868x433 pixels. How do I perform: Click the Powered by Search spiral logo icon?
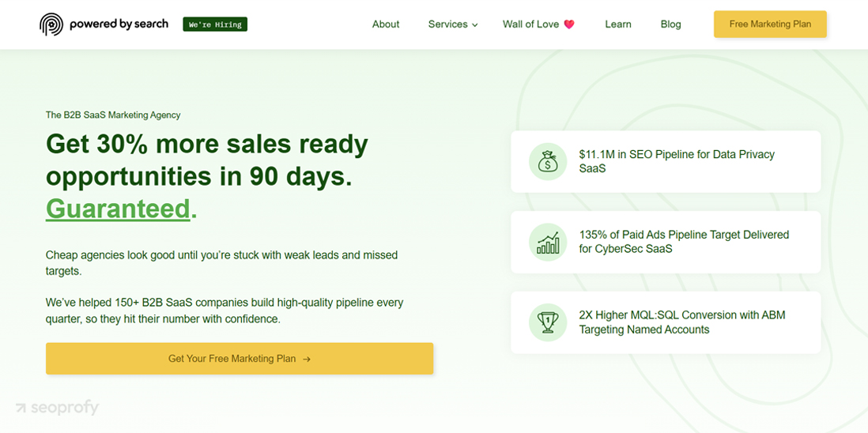pyautogui.click(x=51, y=24)
